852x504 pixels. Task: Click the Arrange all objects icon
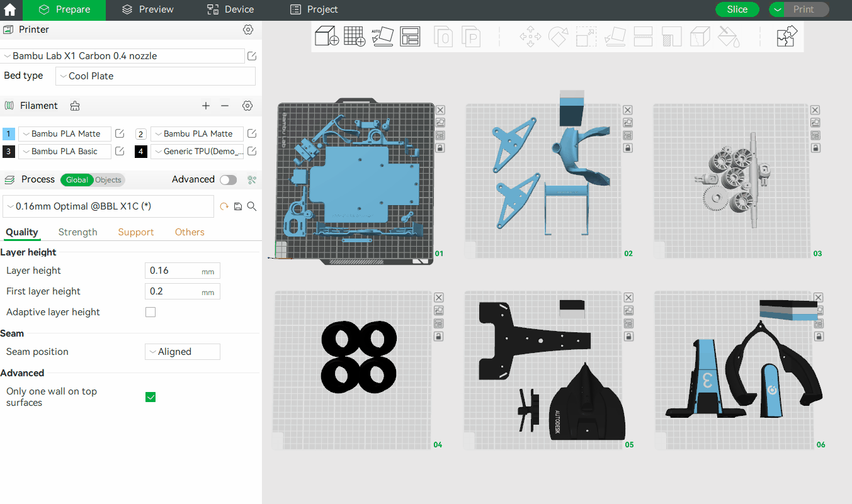(x=410, y=36)
